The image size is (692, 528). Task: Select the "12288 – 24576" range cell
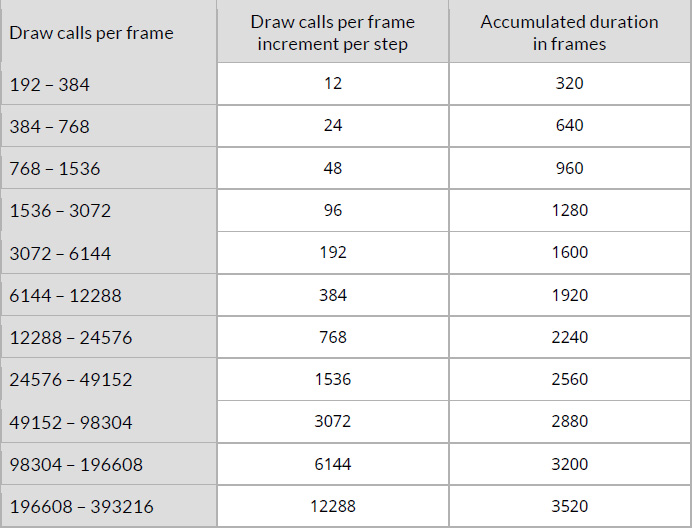click(70, 338)
